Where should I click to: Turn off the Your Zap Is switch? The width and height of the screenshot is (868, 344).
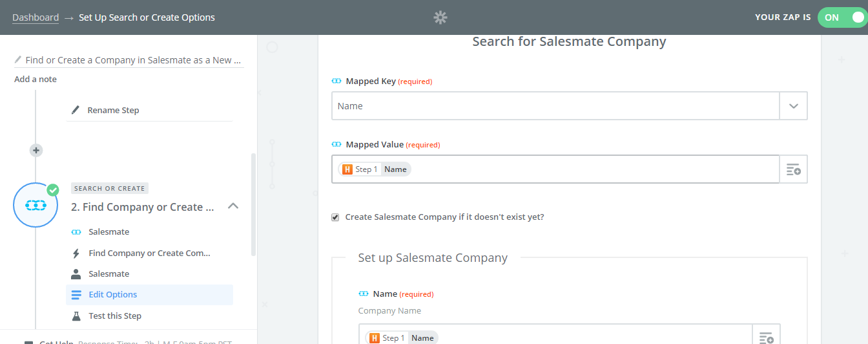click(842, 17)
